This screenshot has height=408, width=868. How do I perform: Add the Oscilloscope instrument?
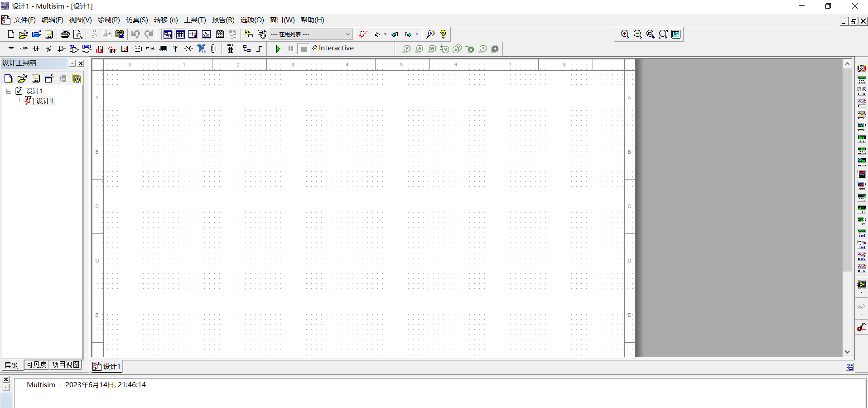[x=862, y=103]
